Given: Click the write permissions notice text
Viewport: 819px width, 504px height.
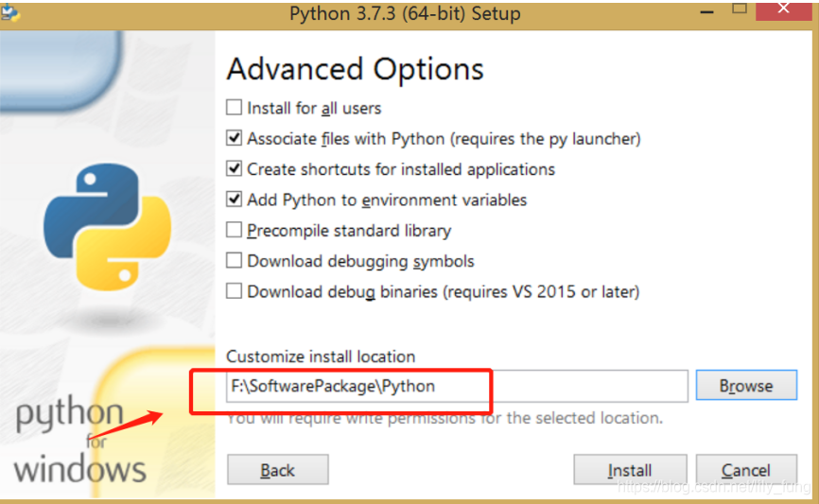Looking at the screenshot, I should coord(445,418).
